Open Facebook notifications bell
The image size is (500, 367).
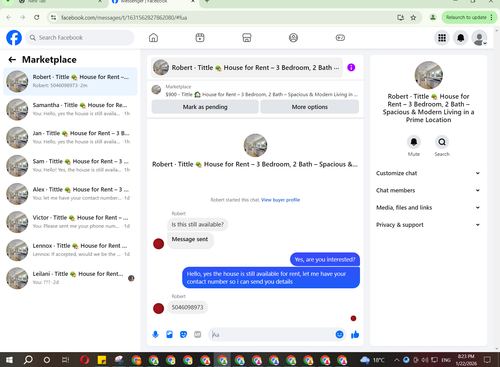[x=461, y=38]
